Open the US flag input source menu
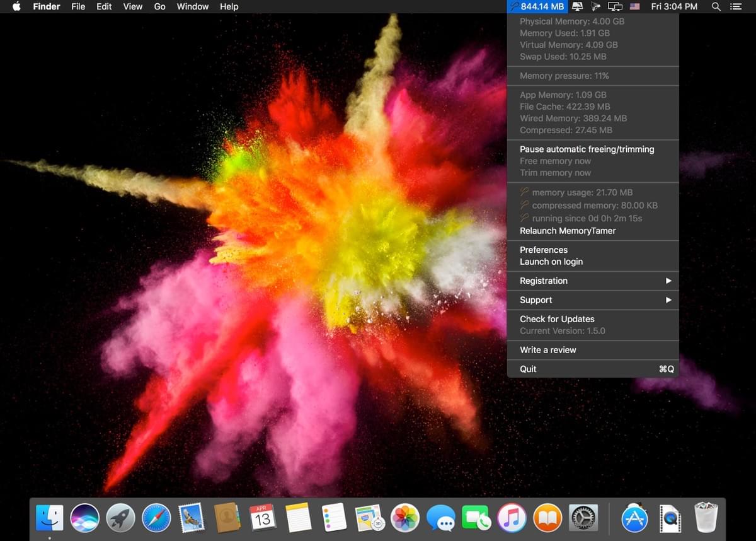The width and height of the screenshot is (756, 541). [635, 6]
